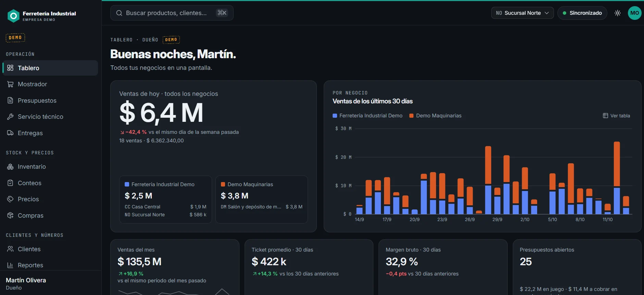This screenshot has height=295, width=644.
Task: Click the DM Salón y depósito row
Action: click(x=262, y=207)
